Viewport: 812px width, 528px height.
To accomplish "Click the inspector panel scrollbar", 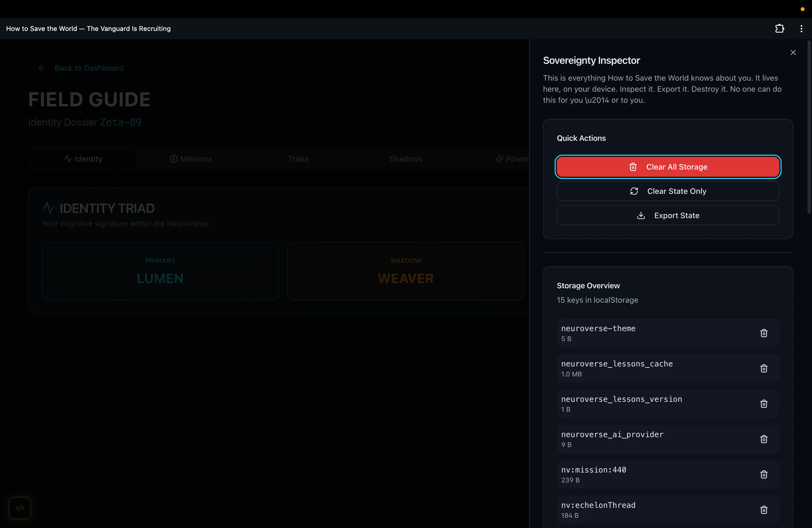I will 809,127.
